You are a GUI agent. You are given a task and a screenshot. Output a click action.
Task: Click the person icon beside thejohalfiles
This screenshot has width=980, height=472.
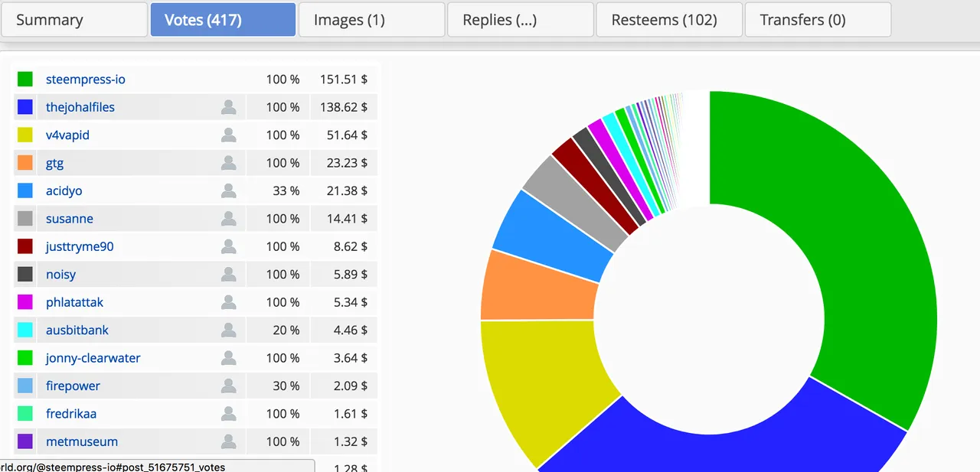tap(228, 107)
